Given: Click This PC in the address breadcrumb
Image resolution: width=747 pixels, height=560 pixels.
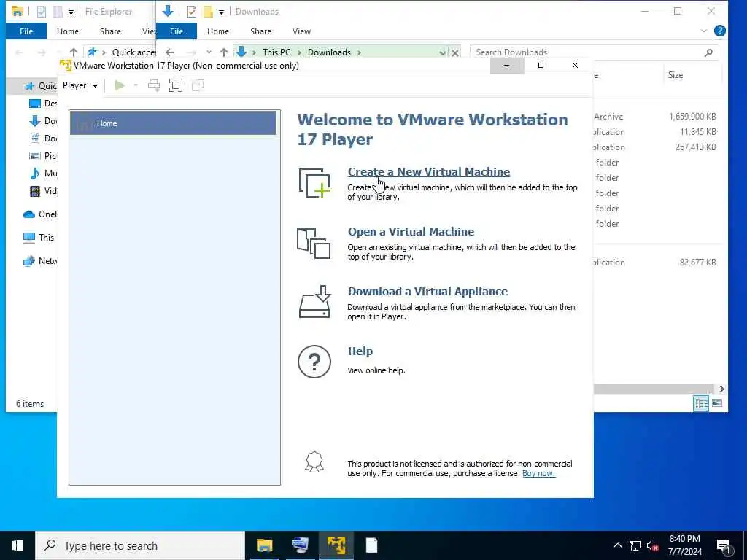Looking at the screenshot, I should (x=276, y=52).
